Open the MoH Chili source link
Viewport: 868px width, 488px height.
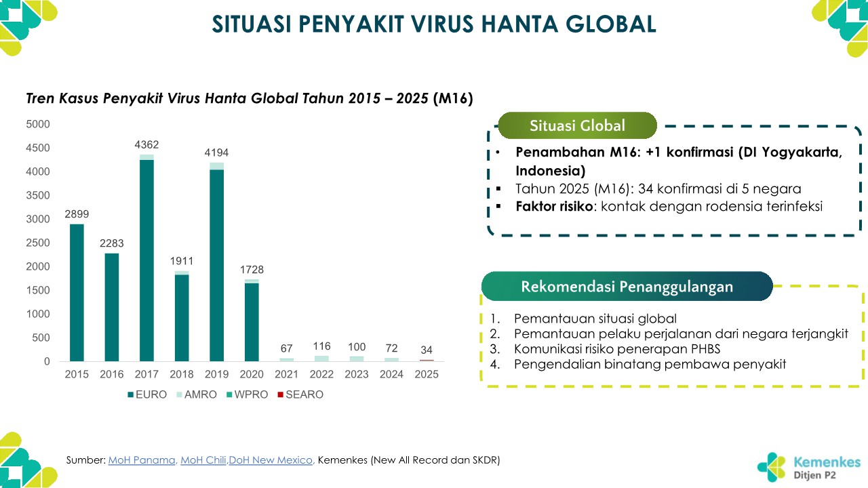(x=203, y=460)
